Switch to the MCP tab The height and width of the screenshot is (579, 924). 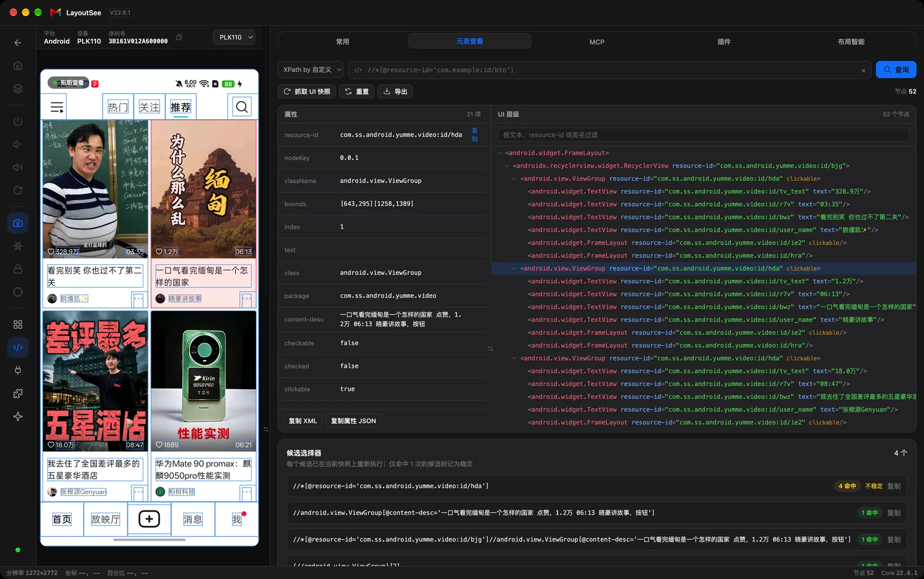[x=597, y=42]
